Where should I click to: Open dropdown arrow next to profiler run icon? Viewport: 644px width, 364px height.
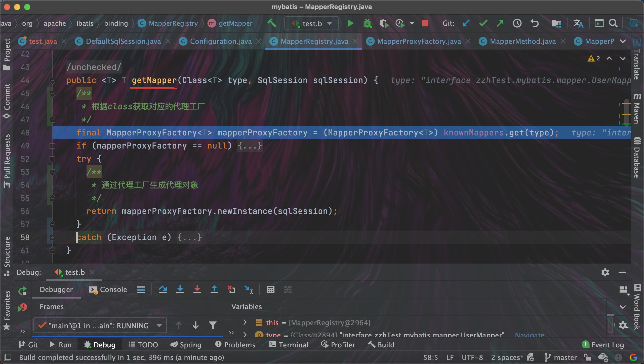[412, 23]
